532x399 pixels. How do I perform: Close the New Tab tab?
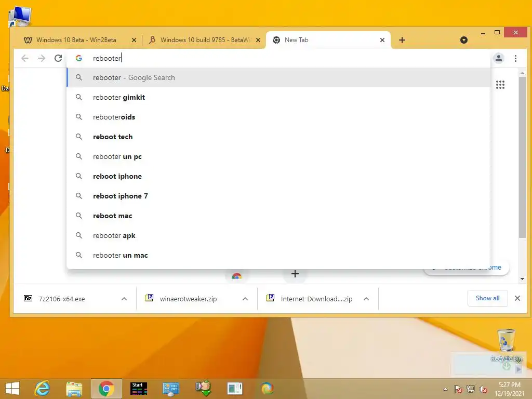[382, 40]
